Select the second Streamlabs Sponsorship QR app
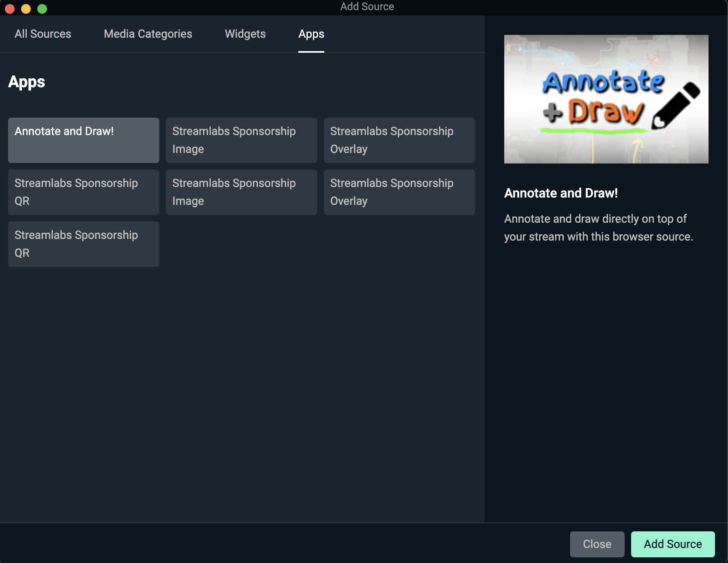This screenshot has width=728, height=563. tap(83, 244)
